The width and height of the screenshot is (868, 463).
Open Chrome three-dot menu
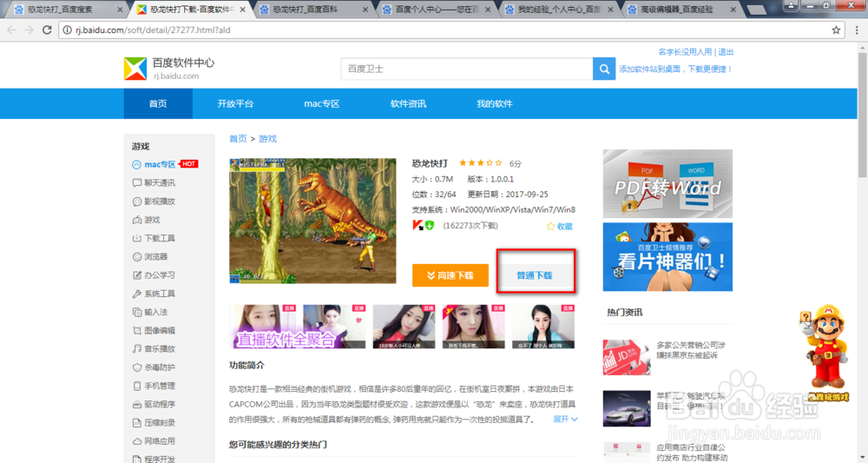[857, 30]
